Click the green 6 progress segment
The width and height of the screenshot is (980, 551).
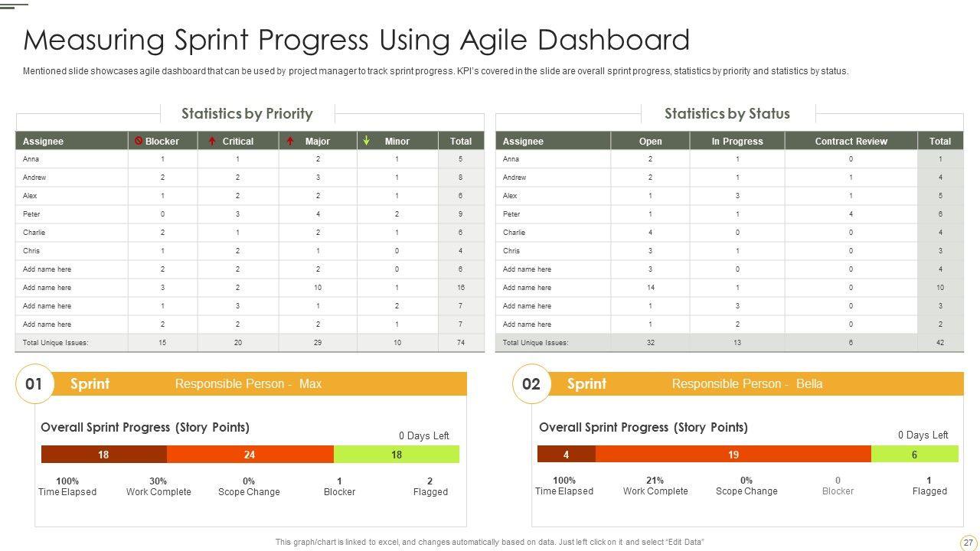coord(914,455)
